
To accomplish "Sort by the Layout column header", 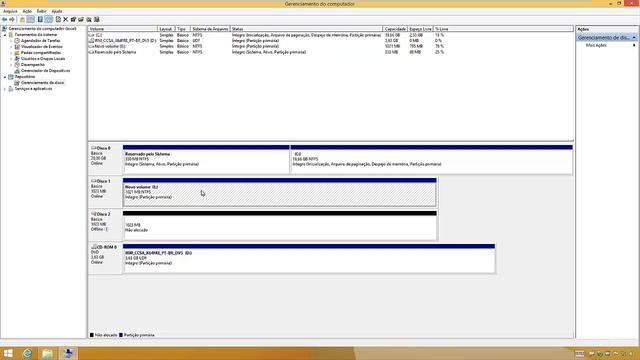I will (167, 29).
